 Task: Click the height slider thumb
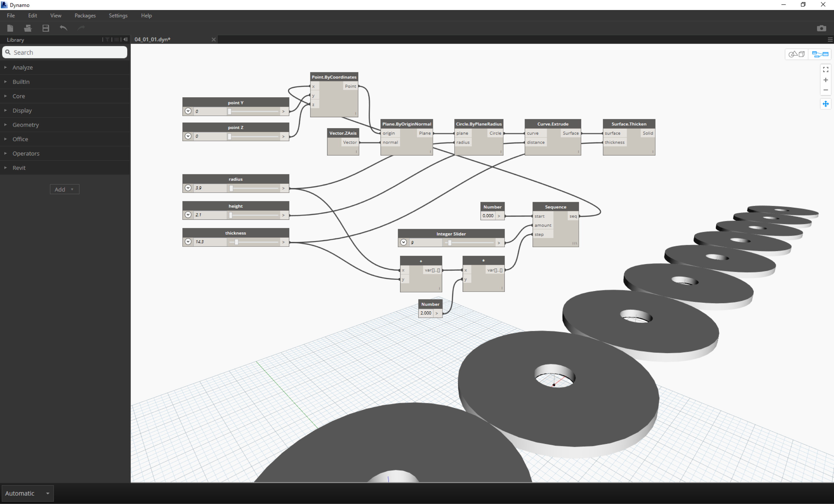click(230, 215)
